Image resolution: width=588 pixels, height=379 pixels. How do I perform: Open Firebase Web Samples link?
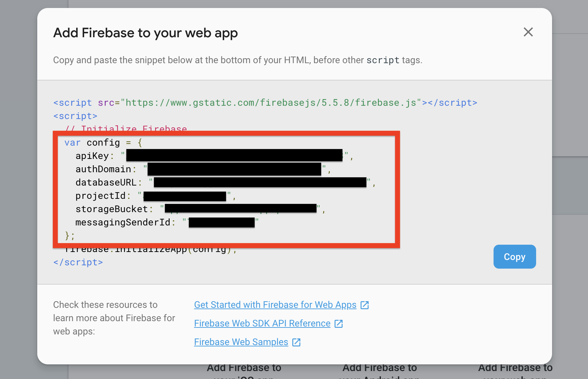click(241, 342)
